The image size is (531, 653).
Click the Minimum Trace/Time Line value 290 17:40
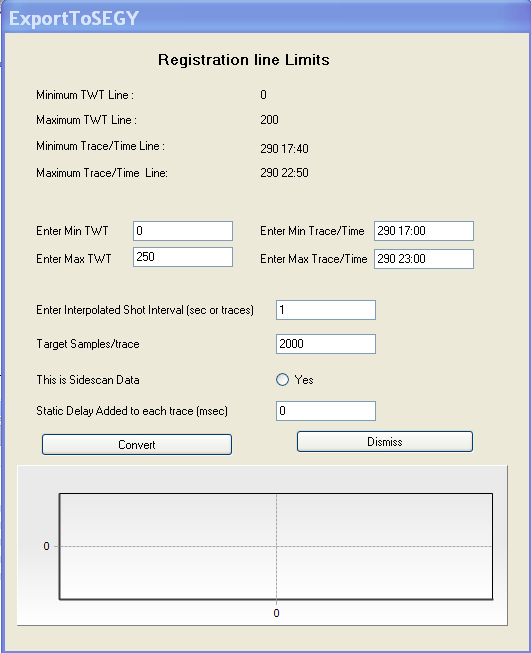click(284, 149)
